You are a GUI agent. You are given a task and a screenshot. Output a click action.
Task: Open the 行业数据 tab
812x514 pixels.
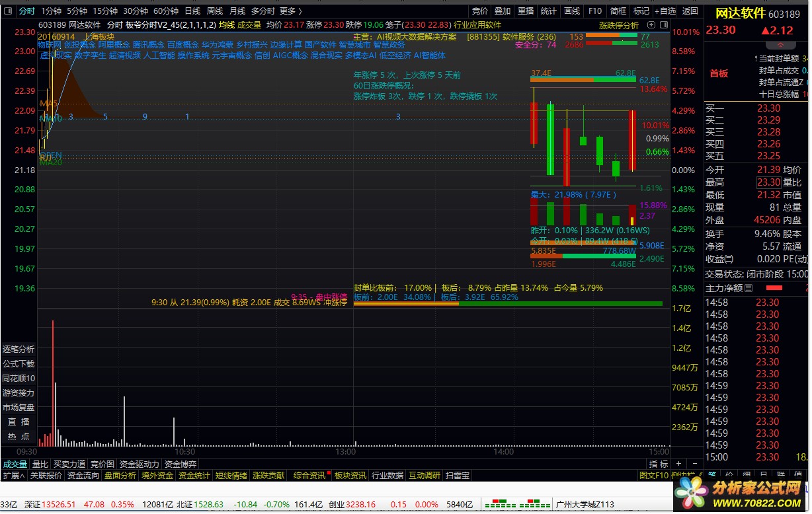(x=387, y=475)
